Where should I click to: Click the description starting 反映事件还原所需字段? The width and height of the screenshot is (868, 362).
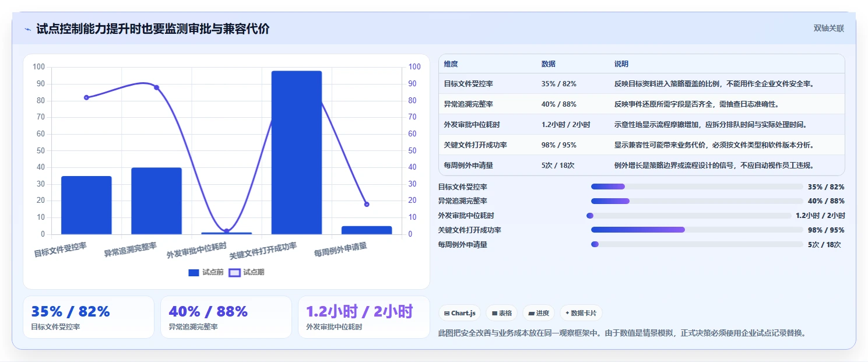pos(696,104)
